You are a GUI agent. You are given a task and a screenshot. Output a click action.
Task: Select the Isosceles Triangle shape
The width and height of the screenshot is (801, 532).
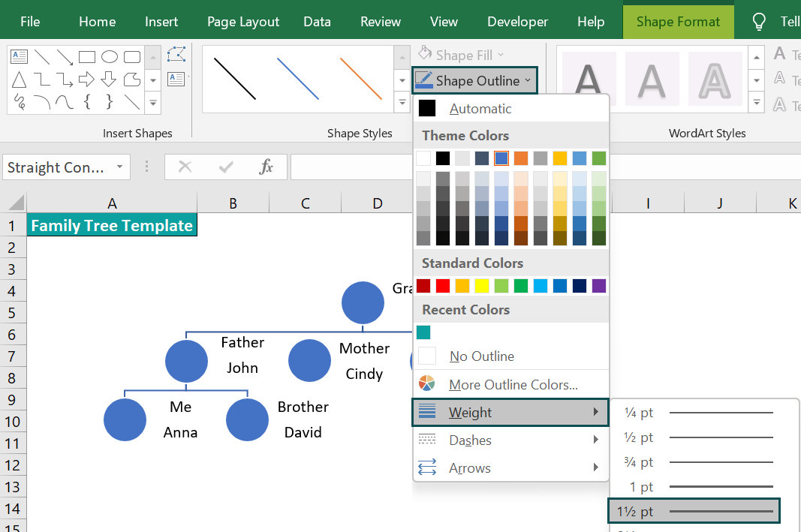click(x=20, y=80)
